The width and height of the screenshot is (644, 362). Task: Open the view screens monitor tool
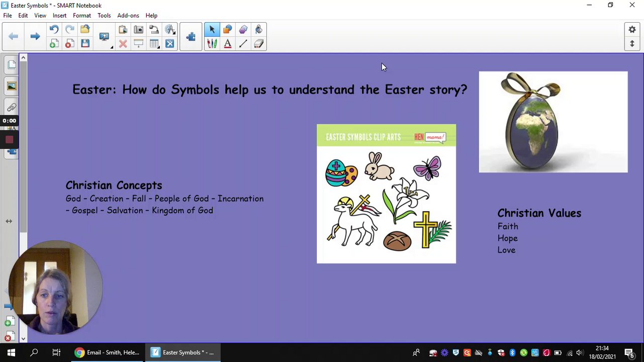(x=104, y=37)
